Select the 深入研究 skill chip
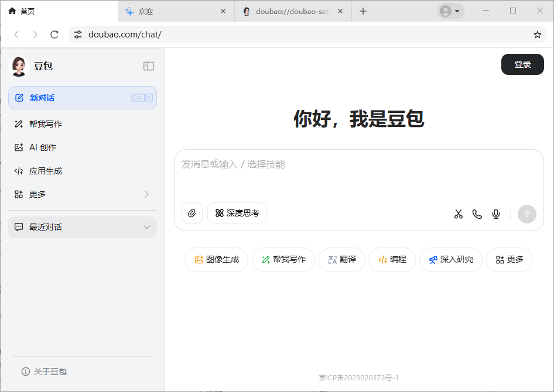Screen dimensions: 554x392 451,260
